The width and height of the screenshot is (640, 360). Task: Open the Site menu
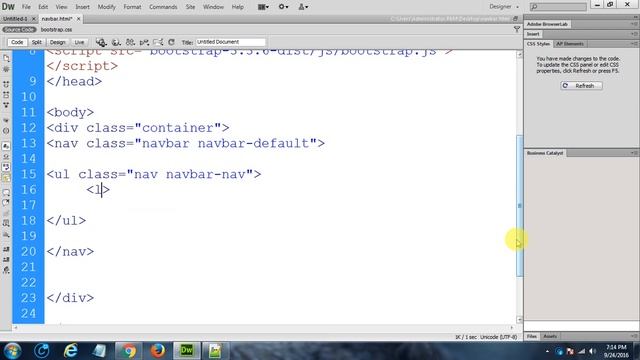pos(190,7)
